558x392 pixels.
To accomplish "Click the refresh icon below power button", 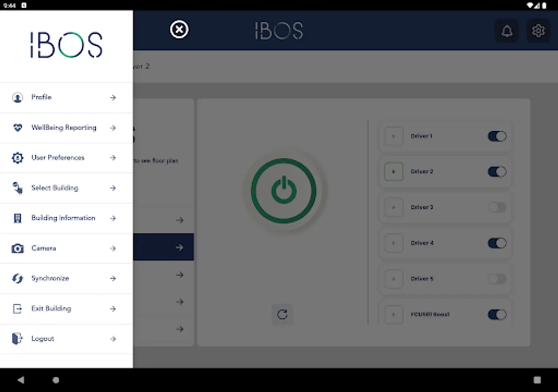I will click(x=282, y=314).
